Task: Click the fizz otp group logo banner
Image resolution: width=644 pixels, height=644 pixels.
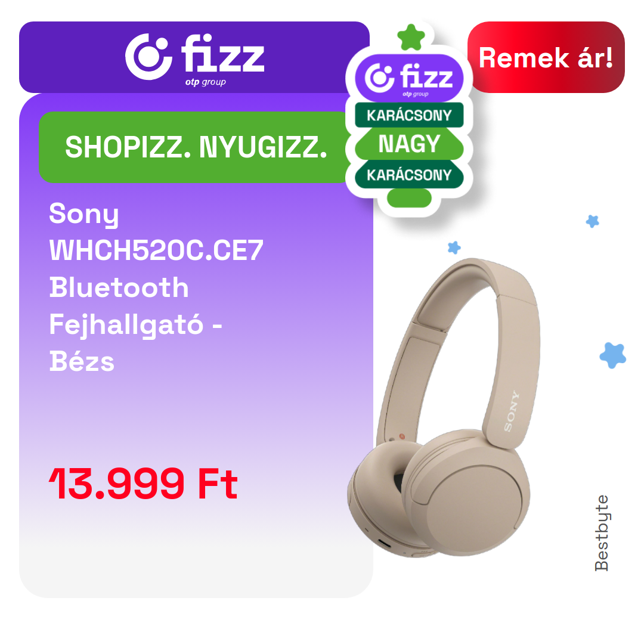Action: pyautogui.click(x=194, y=57)
